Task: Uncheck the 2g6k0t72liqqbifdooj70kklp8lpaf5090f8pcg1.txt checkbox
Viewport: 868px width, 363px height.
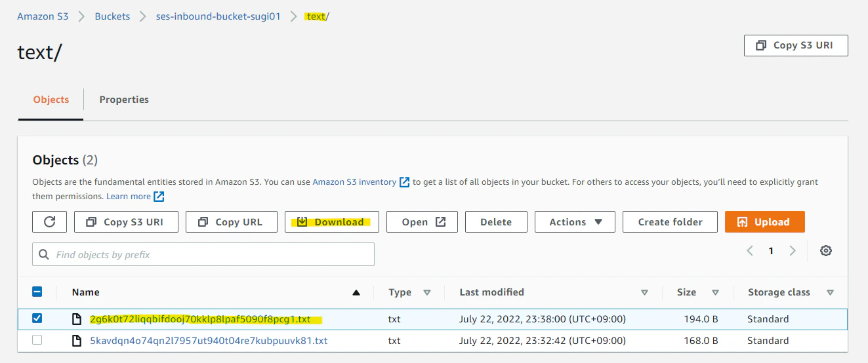Action: pos(37,318)
